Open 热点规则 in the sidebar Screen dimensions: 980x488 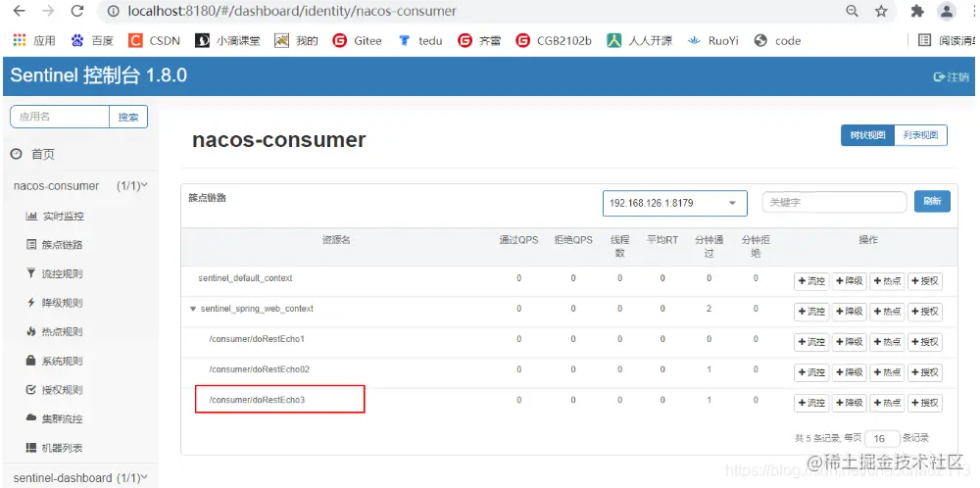[54, 332]
